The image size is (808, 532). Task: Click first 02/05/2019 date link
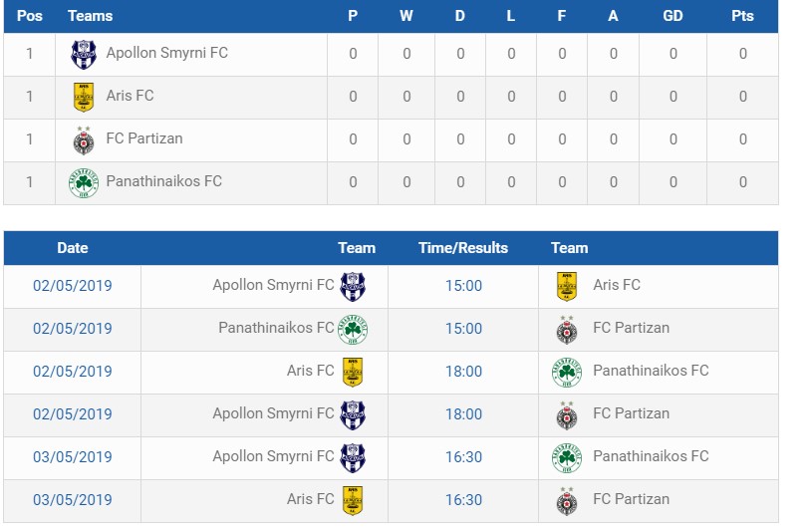pos(72,286)
